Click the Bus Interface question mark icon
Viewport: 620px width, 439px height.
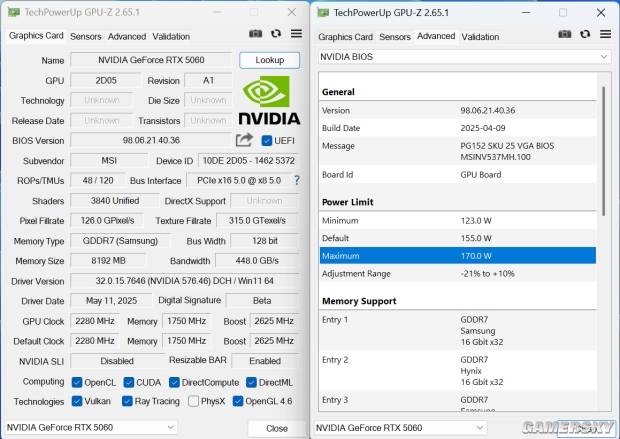point(297,180)
